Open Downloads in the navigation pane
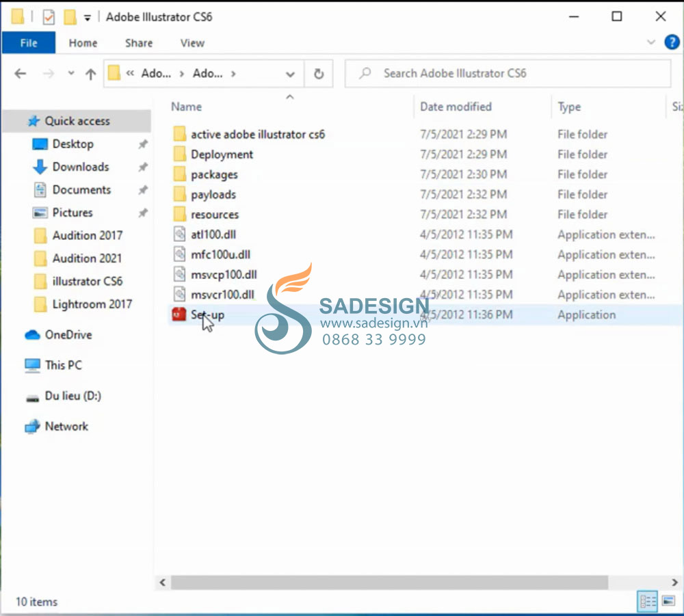Viewport: 684px width, 616px height. coord(81,167)
